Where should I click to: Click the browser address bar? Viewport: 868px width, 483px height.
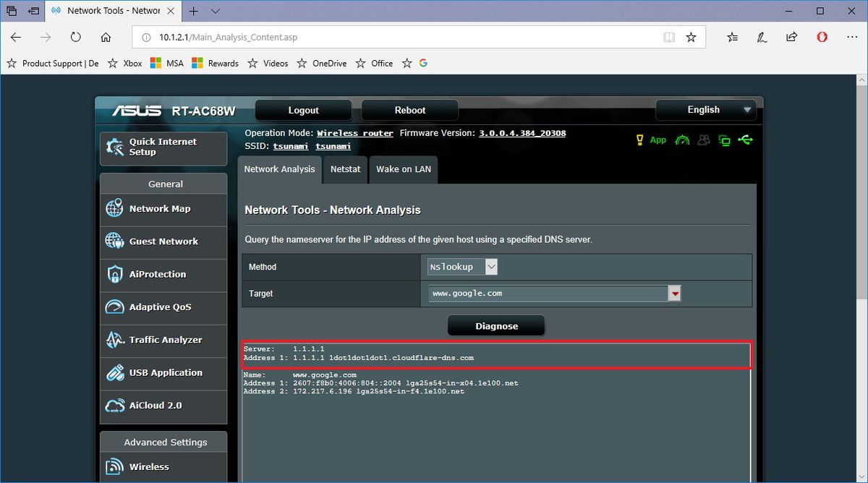362,36
